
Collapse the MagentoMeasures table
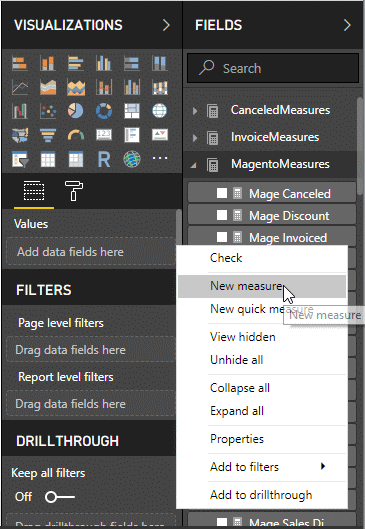(x=194, y=165)
